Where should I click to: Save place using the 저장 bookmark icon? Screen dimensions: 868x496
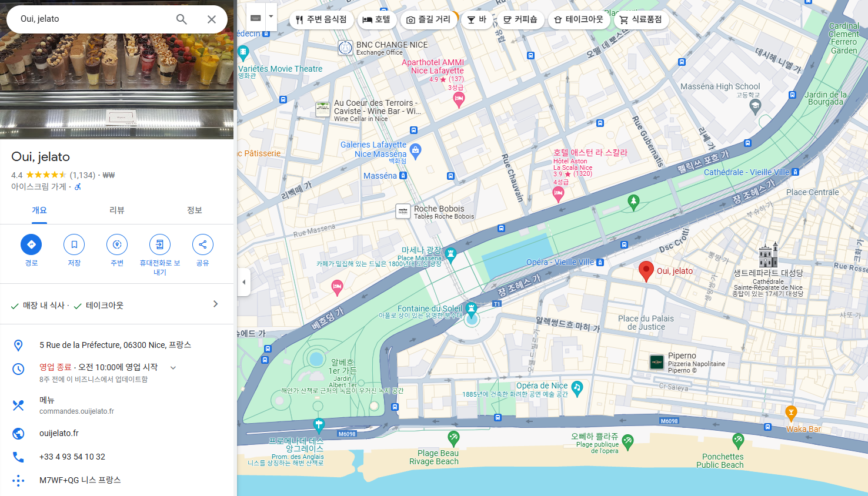point(74,244)
